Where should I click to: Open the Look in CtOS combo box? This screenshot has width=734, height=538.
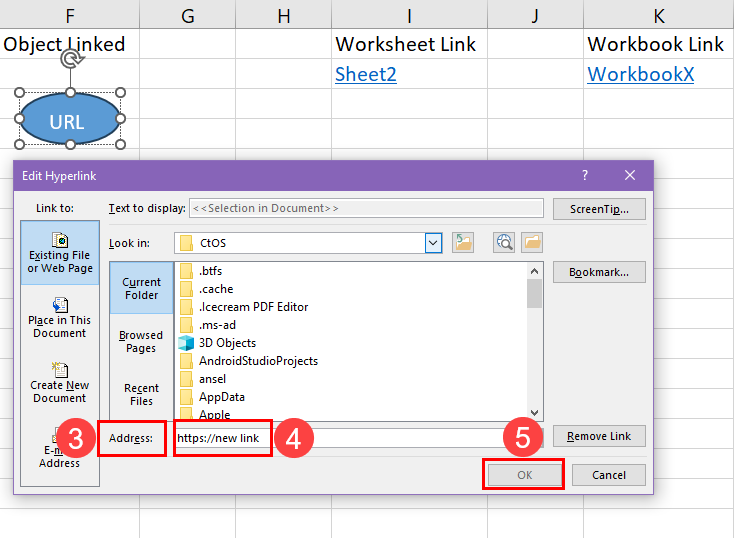pyautogui.click(x=308, y=243)
